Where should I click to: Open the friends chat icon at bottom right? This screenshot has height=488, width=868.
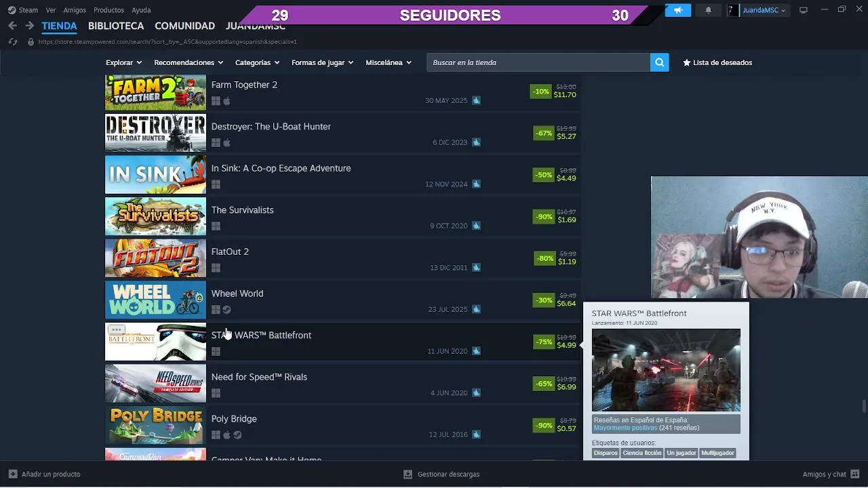[854, 474]
